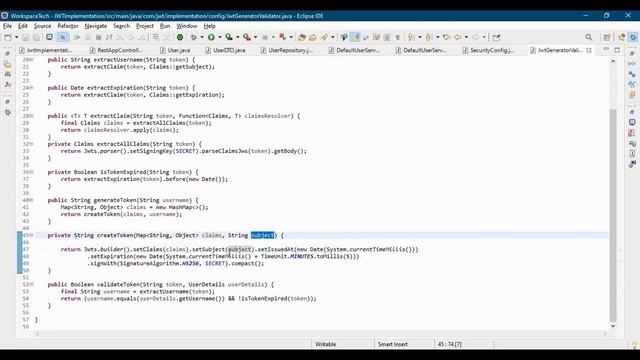This screenshot has height=360, width=640.
Task: Collapse the generateToken method fold
Action: (32, 200)
